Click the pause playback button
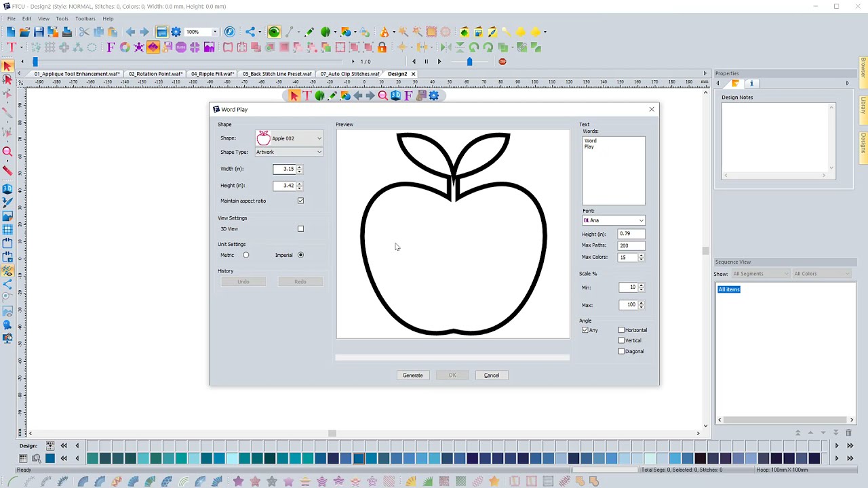The image size is (868, 488). pyautogui.click(x=426, y=62)
